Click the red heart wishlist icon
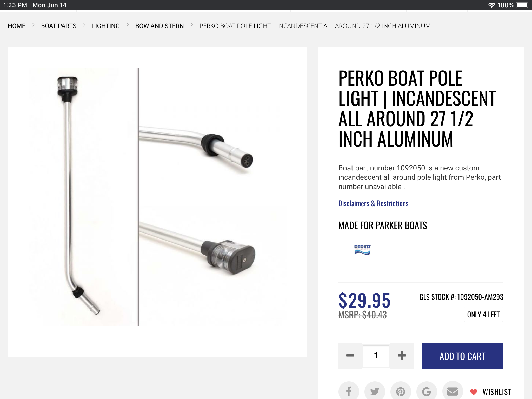532x399 pixels. (x=474, y=392)
